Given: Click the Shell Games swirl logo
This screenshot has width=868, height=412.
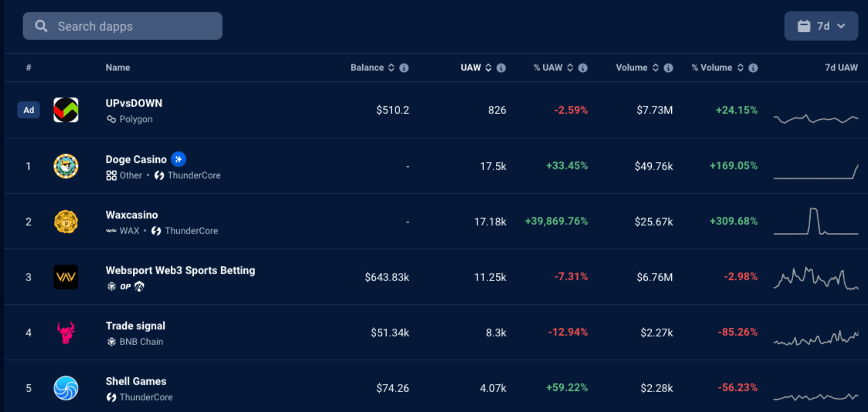Looking at the screenshot, I should click(66, 388).
